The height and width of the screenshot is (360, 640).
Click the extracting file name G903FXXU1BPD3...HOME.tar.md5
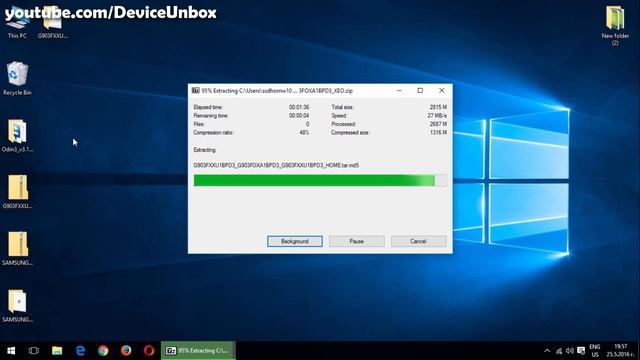[x=276, y=165]
